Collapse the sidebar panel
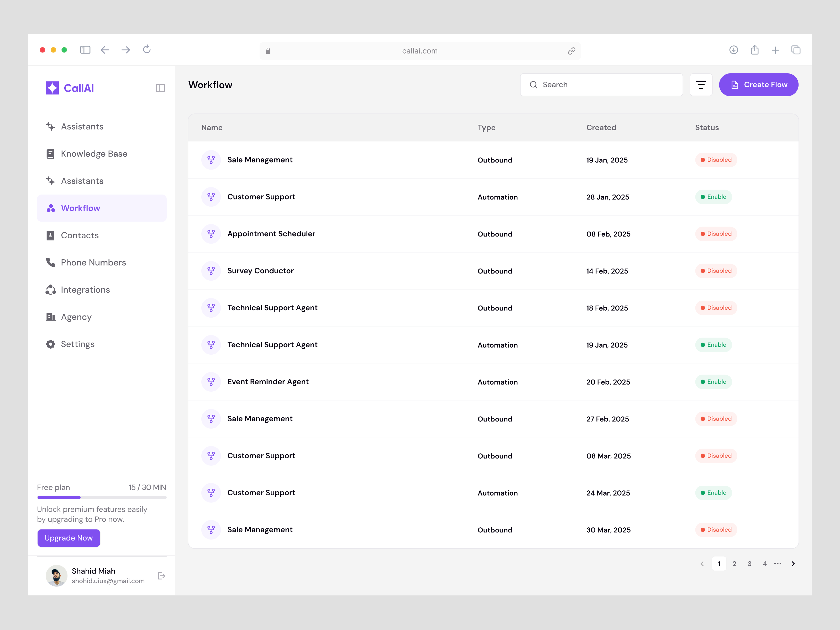 point(160,88)
